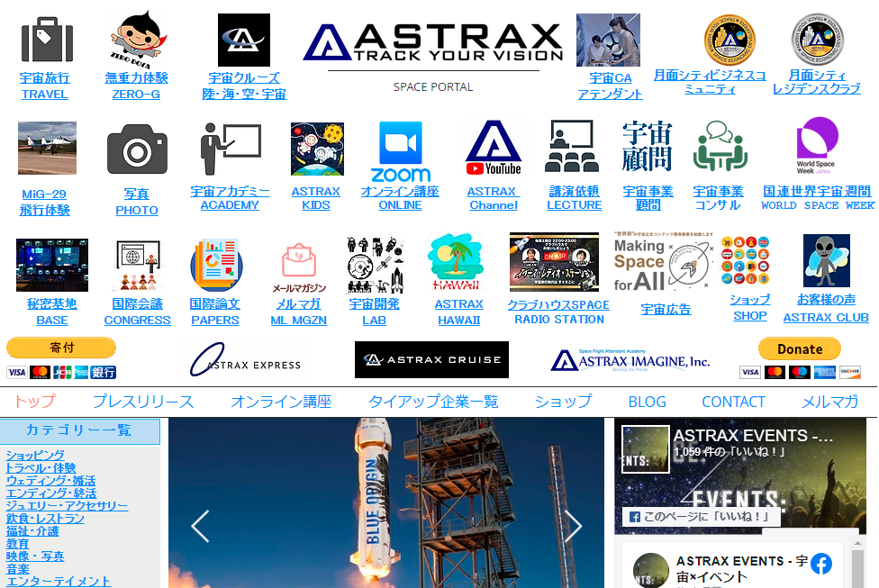Click the mail magazine envelope icon
The image size is (879, 588).
[299, 268]
